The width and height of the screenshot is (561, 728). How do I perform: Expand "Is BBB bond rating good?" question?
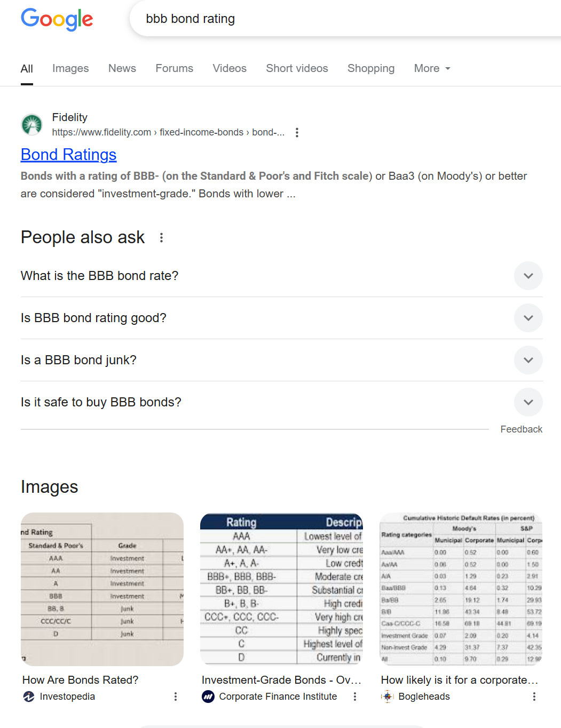coord(528,318)
